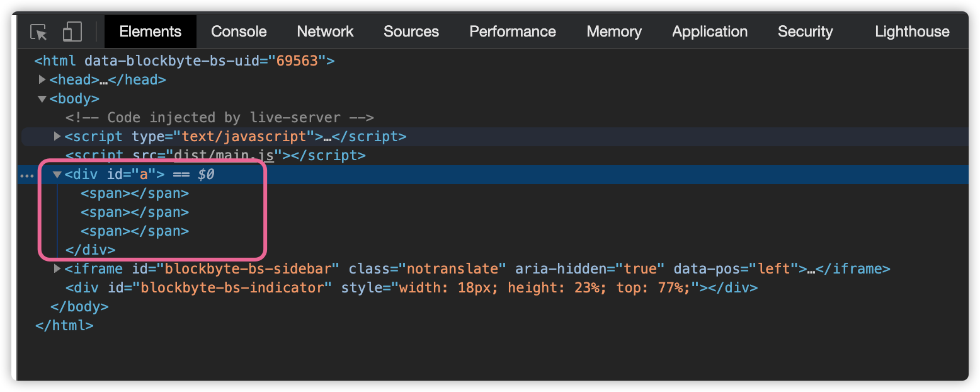This screenshot has height=392, width=980.
Task: Toggle the device toolbar icon
Action: tap(72, 32)
